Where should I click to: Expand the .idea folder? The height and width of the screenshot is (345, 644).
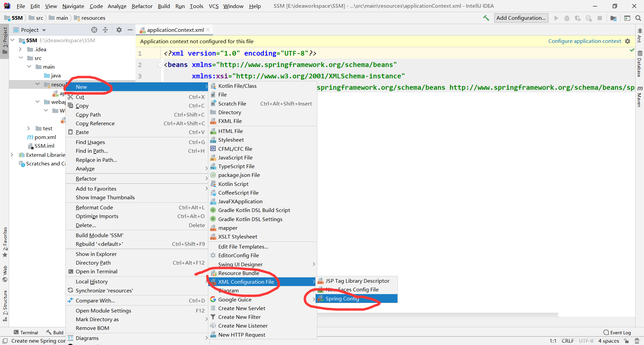click(20, 49)
